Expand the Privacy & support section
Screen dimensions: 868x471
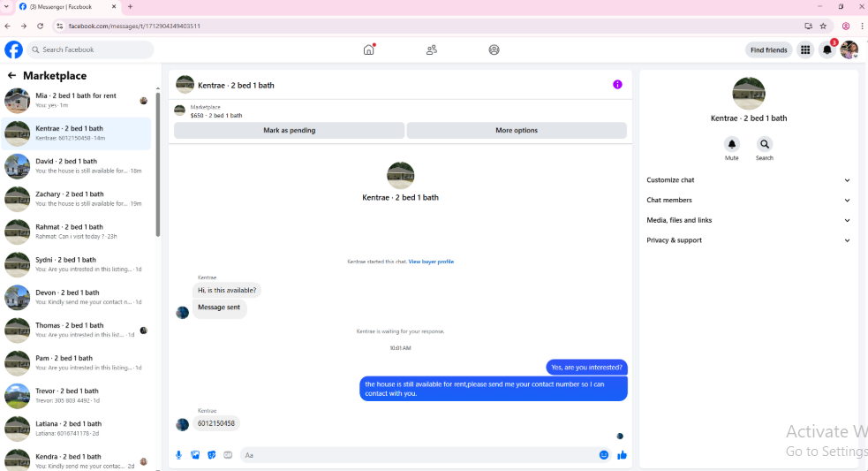pos(748,240)
